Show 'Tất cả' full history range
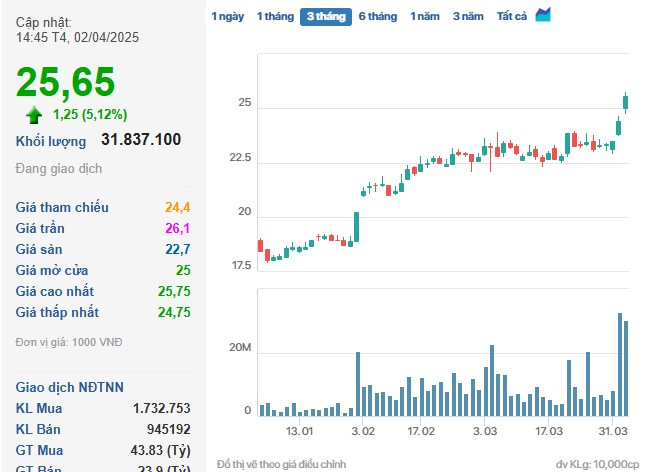Viewport: 659px width, 472px height. (x=511, y=16)
